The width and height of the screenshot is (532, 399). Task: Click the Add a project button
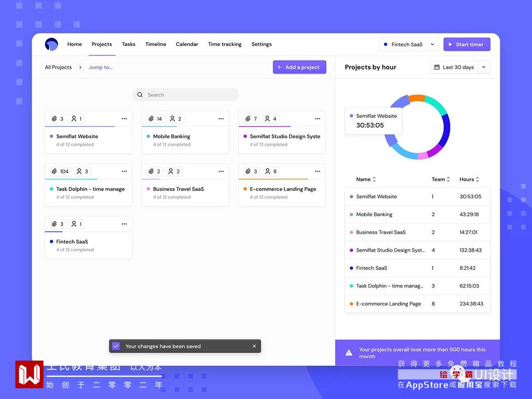pos(300,67)
